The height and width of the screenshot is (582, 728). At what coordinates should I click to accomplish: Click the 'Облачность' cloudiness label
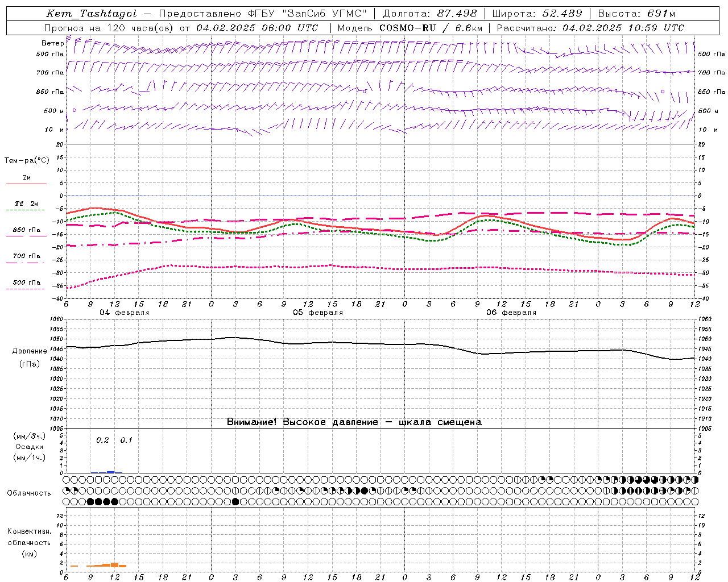click(29, 493)
